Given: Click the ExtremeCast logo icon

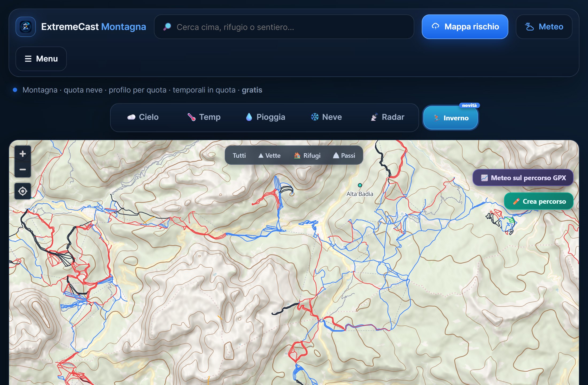Looking at the screenshot, I should (x=26, y=27).
